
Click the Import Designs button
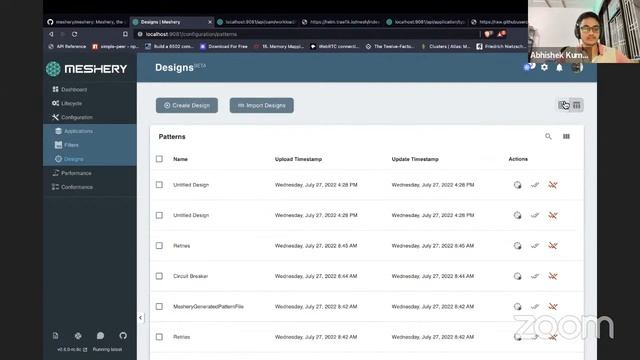pyautogui.click(x=262, y=105)
